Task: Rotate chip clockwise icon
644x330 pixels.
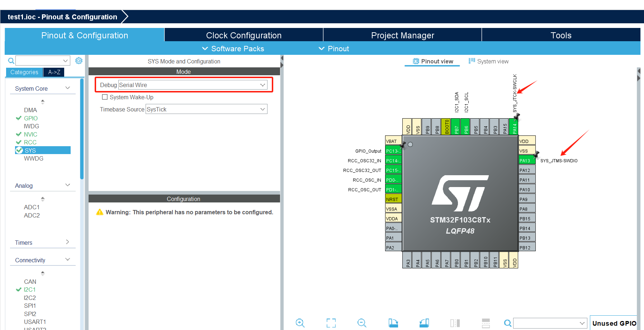Action: tap(393, 323)
